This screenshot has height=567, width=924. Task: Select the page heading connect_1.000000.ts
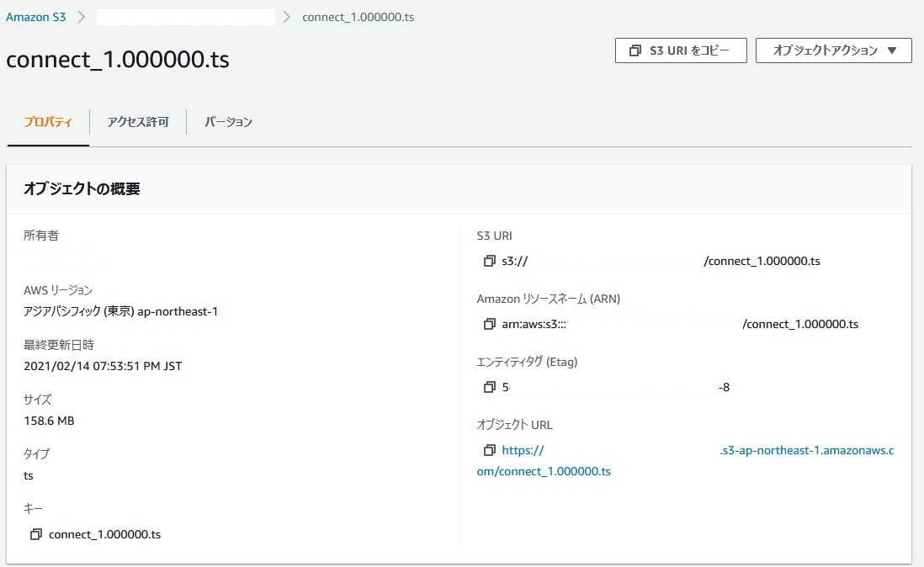pos(118,60)
